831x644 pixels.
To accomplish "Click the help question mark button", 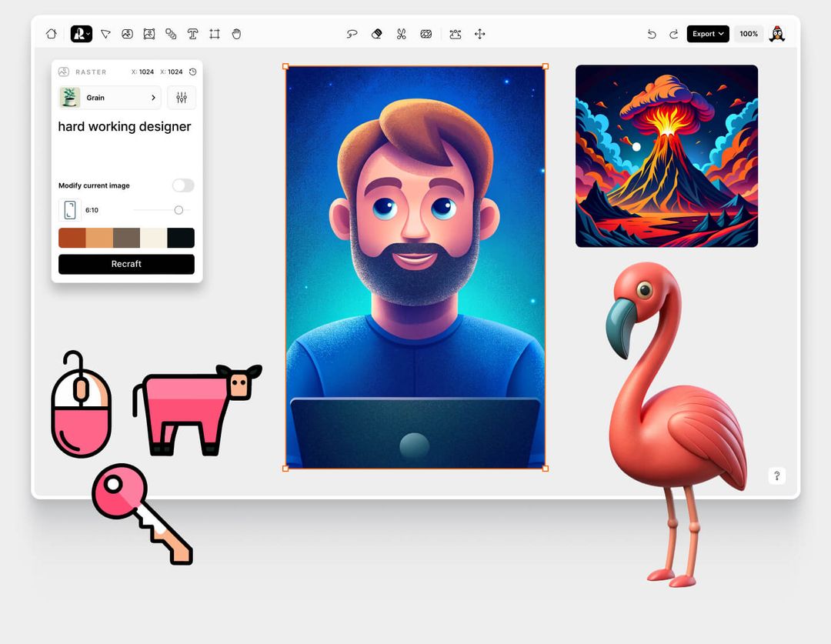I will 776,475.
